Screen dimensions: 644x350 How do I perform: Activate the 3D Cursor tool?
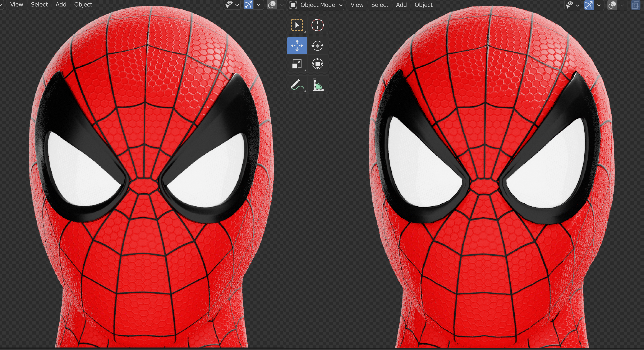coord(317,25)
